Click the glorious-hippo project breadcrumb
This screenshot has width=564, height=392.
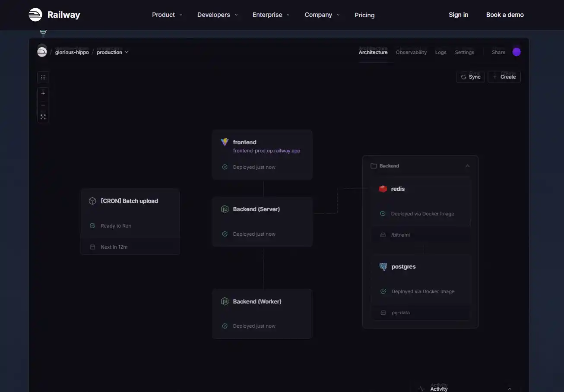(x=72, y=52)
